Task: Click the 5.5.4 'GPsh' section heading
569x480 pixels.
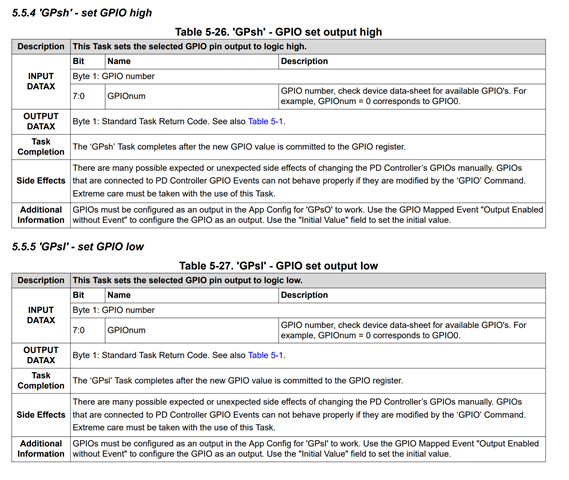Action: (x=82, y=13)
